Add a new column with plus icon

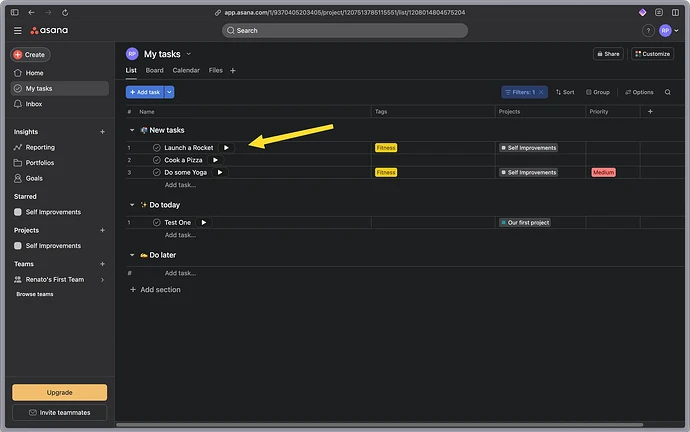[x=650, y=112]
